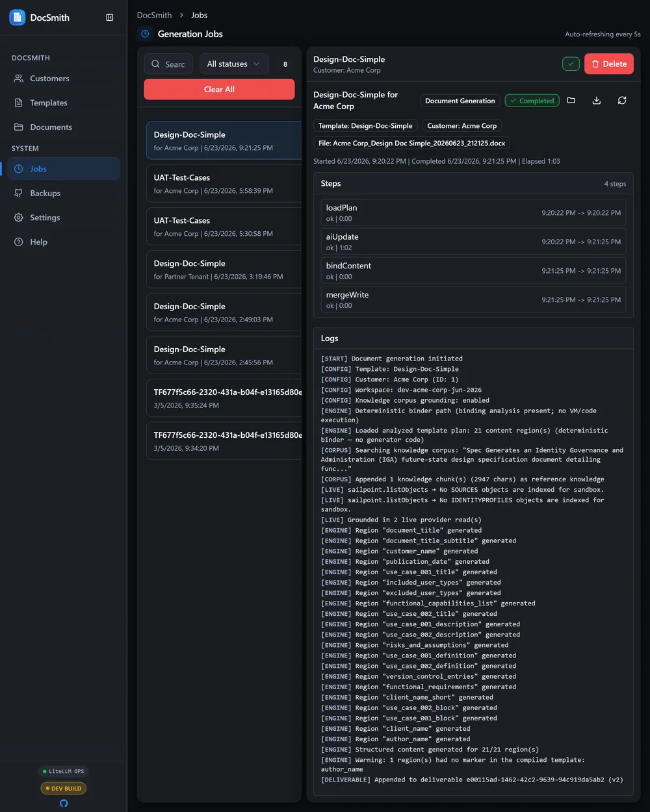Click the mergeWrite step row
This screenshot has width=650, height=812.
coord(473,299)
